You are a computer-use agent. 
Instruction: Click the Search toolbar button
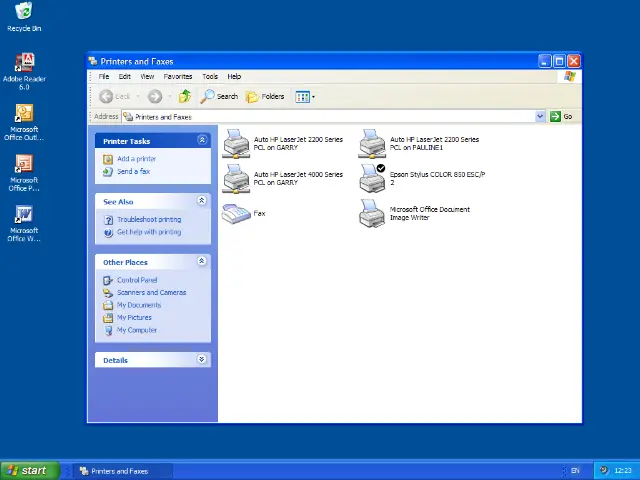click(219, 96)
